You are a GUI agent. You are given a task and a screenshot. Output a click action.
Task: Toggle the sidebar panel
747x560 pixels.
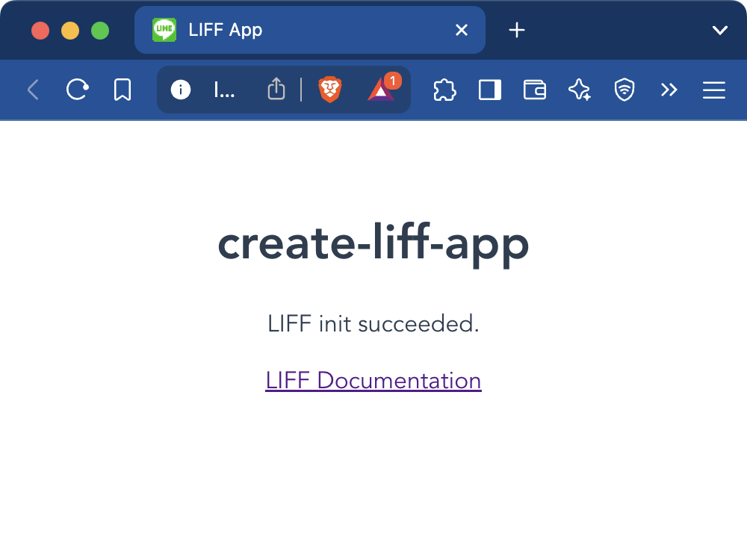point(490,90)
